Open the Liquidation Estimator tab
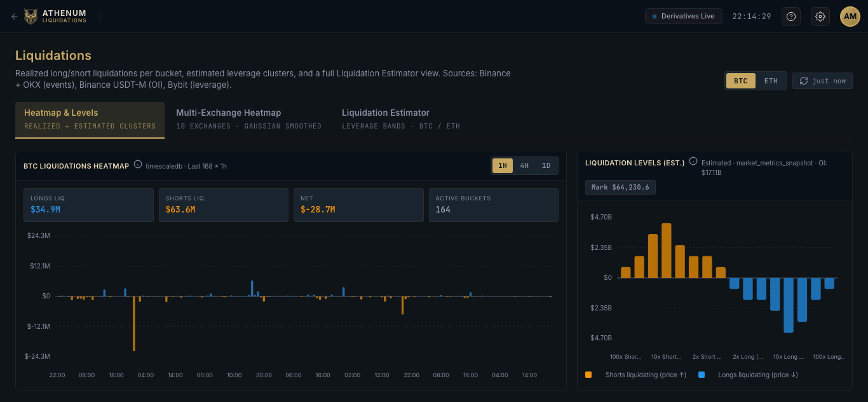The width and height of the screenshot is (868, 402). click(x=401, y=120)
